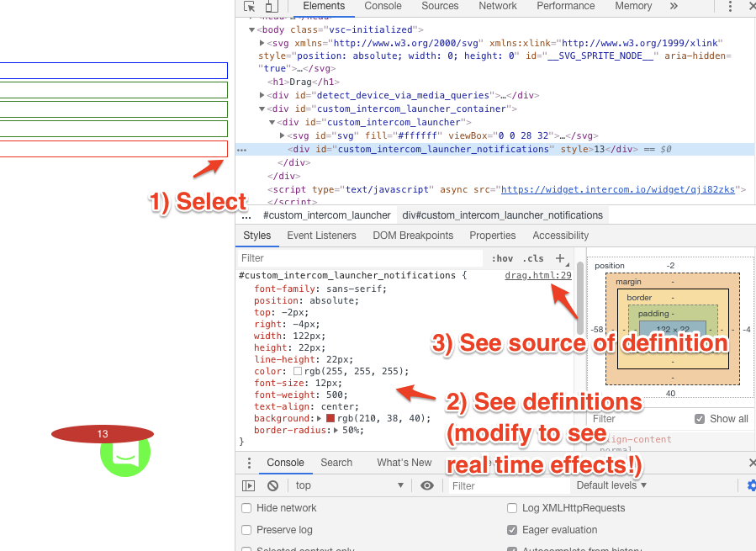Expand the svg id="svg" node
The height and width of the screenshot is (551, 756).
click(x=282, y=135)
